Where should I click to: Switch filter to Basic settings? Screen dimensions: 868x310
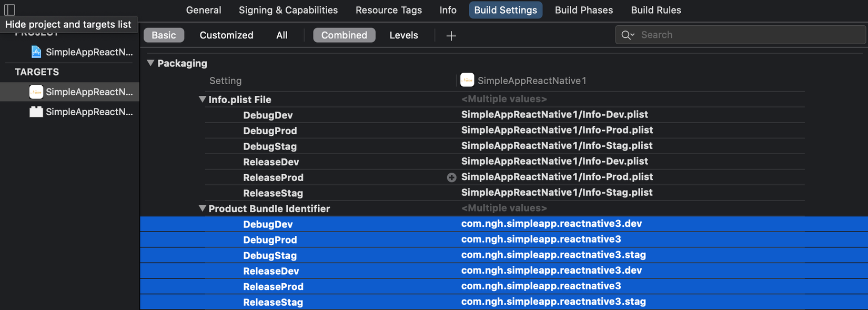164,35
